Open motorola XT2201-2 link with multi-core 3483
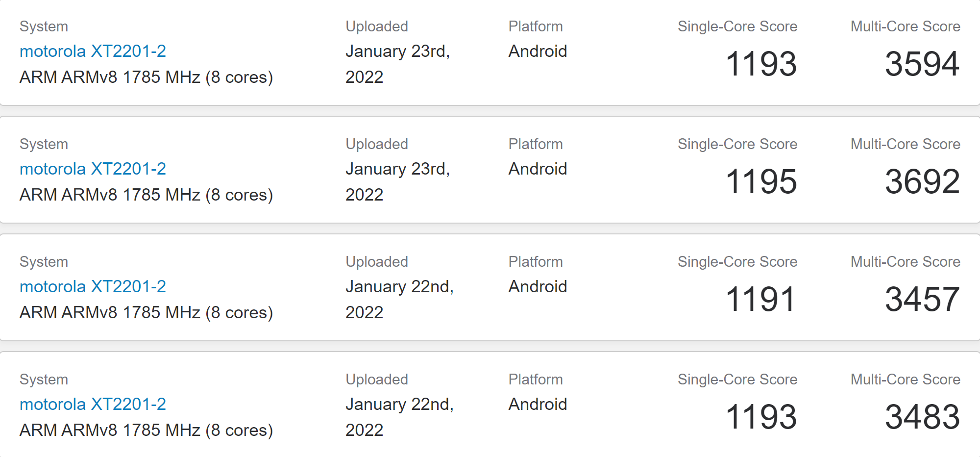Viewport: 980px width, 457px height. point(93,404)
